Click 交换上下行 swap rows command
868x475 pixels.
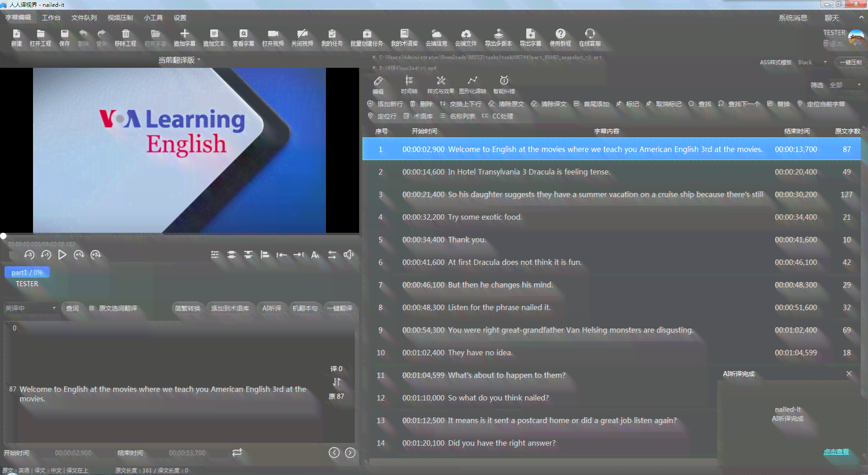tap(461, 104)
